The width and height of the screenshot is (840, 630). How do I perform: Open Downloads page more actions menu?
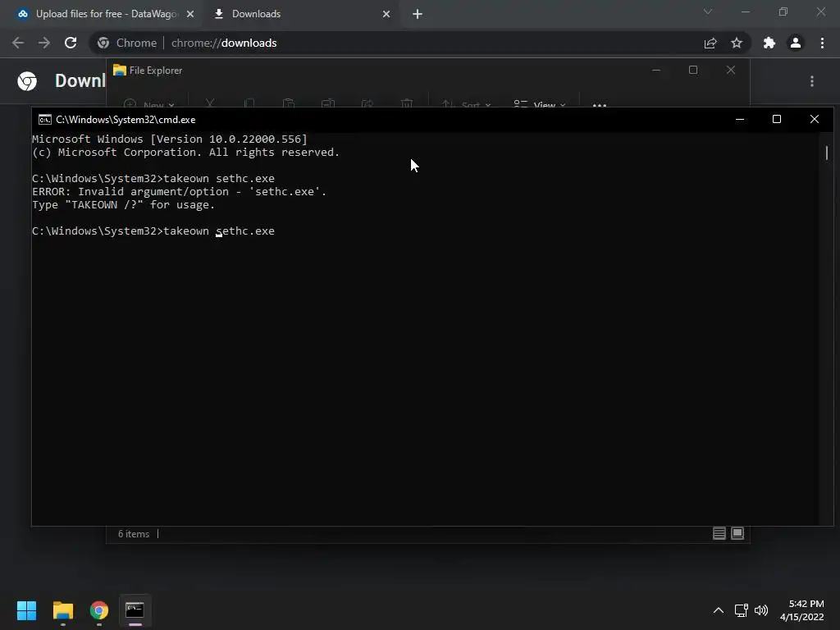click(812, 81)
